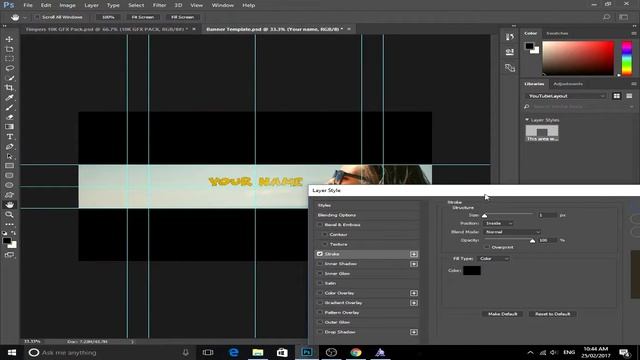Enable Inner Shadow effect
Image resolution: width=640 pixels, height=360 pixels.
coord(320,264)
